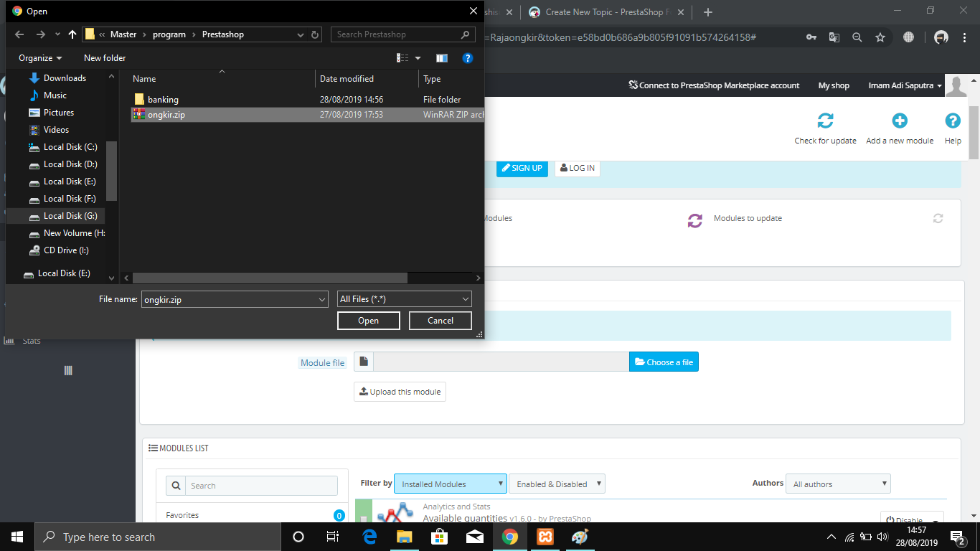Open Task View on the taskbar
The image size is (980, 551).
pos(332,537)
